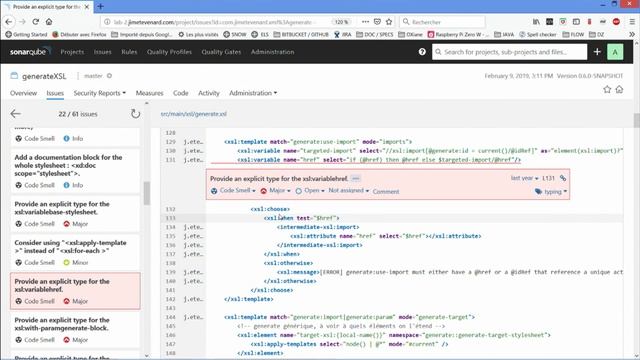Switch to the Activity tab
640x360 pixels.
[209, 93]
